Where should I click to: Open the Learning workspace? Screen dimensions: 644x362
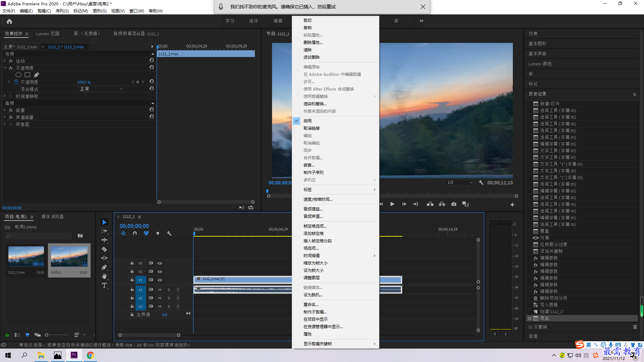(230, 21)
